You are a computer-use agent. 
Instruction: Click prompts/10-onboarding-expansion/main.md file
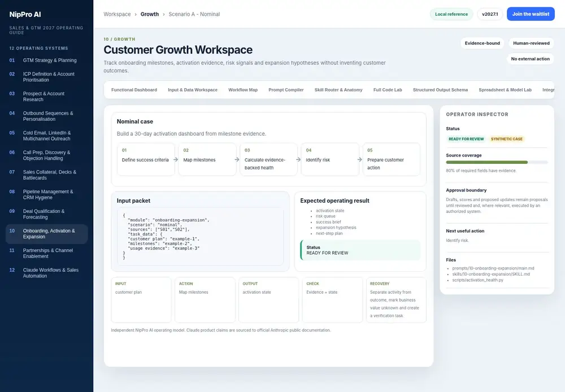[493, 268]
